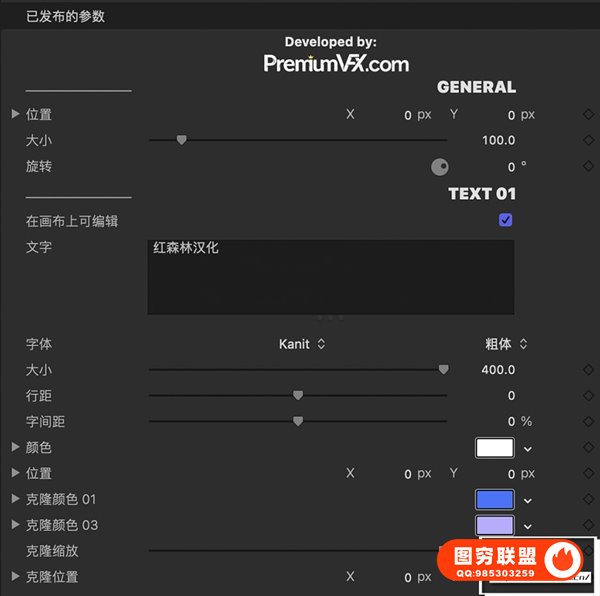Expand the 克隆颜色 01 disclosure triangle

pos(15,499)
